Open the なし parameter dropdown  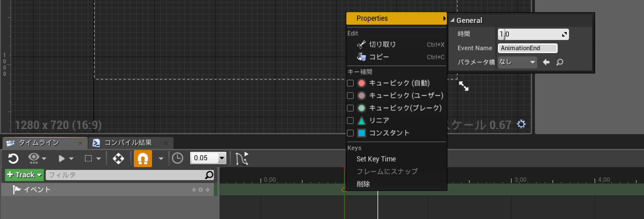(x=517, y=62)
